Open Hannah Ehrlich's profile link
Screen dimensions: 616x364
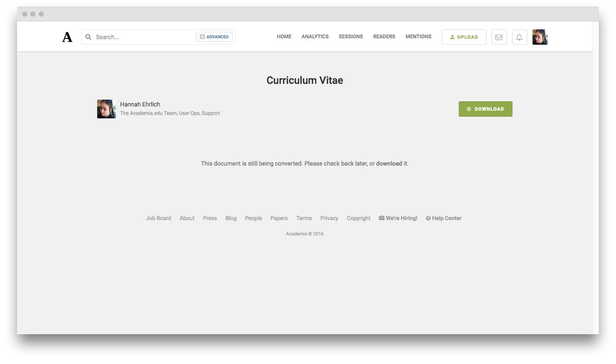(x=140, y=104)
